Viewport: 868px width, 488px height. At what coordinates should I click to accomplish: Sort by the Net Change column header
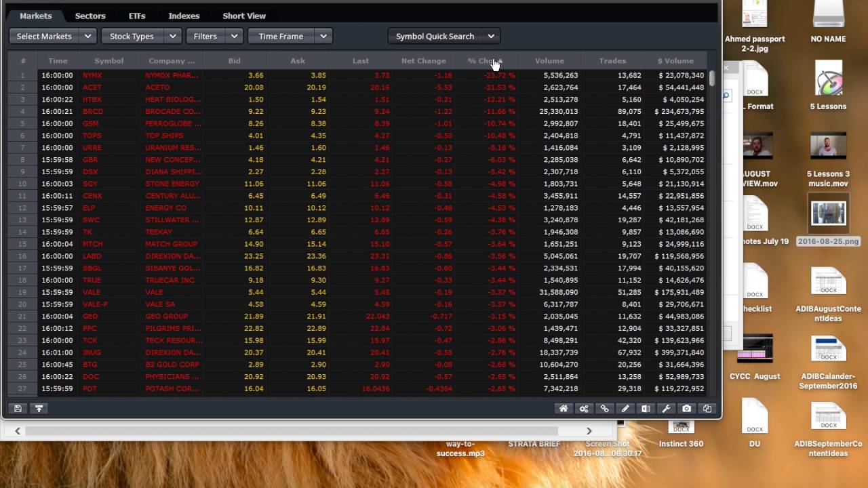click(x=423, y=61)
